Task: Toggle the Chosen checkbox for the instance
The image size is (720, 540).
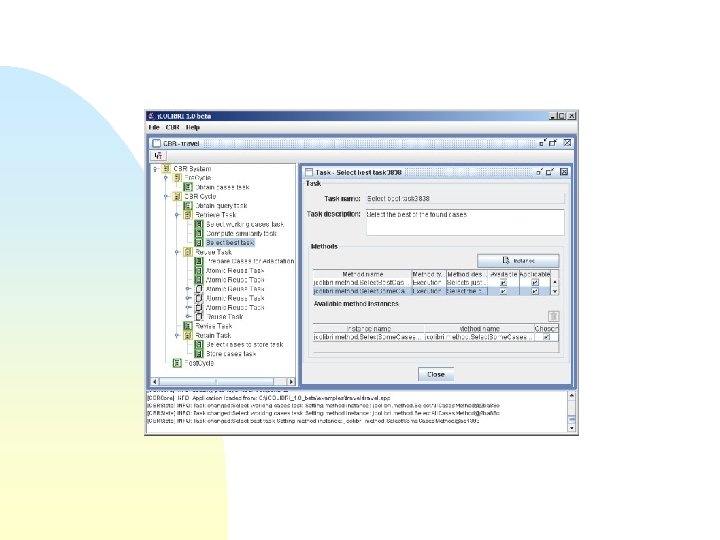Action: tap(546, 337)
